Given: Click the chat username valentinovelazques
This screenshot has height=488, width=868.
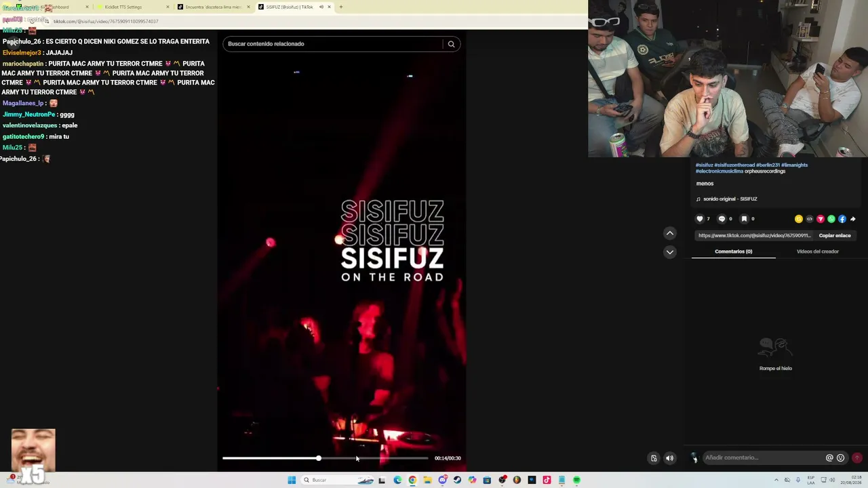Looking at the screenshot, I should 30,125.
